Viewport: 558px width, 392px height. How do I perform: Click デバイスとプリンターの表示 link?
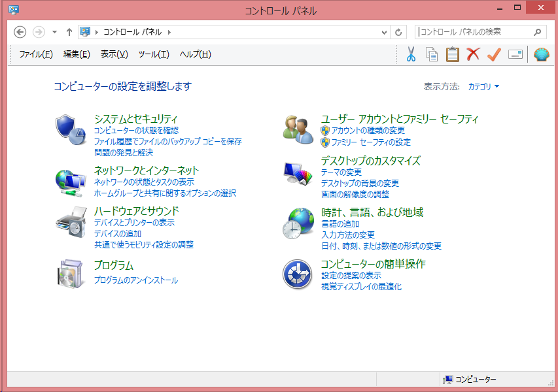(x=135, y=223)
